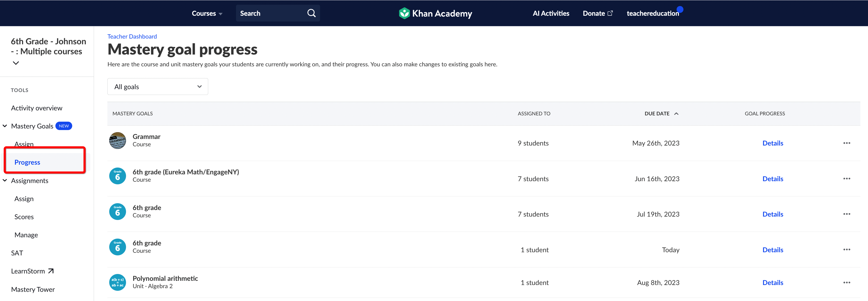This screenshot has width=868, height=301.
Task: Open more options for Polynomial arithmetic row
Action: pos(846,282)
